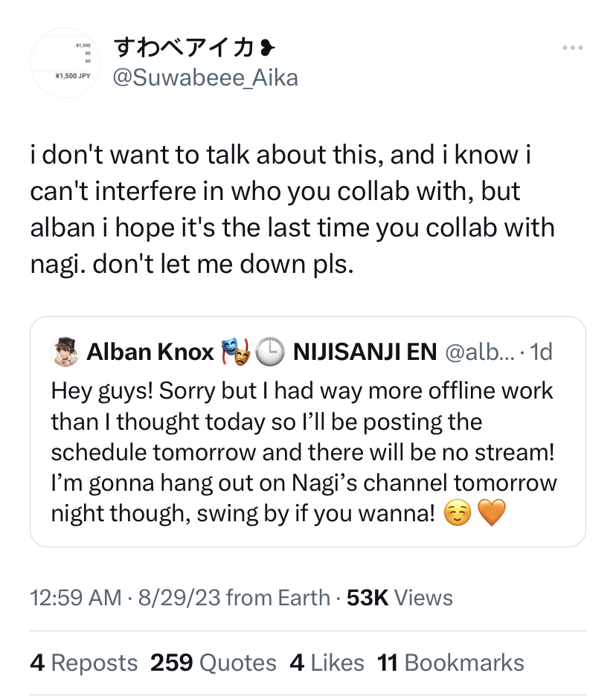
Task: Click the 53K Views counter
Action: [x=400, y=597]
